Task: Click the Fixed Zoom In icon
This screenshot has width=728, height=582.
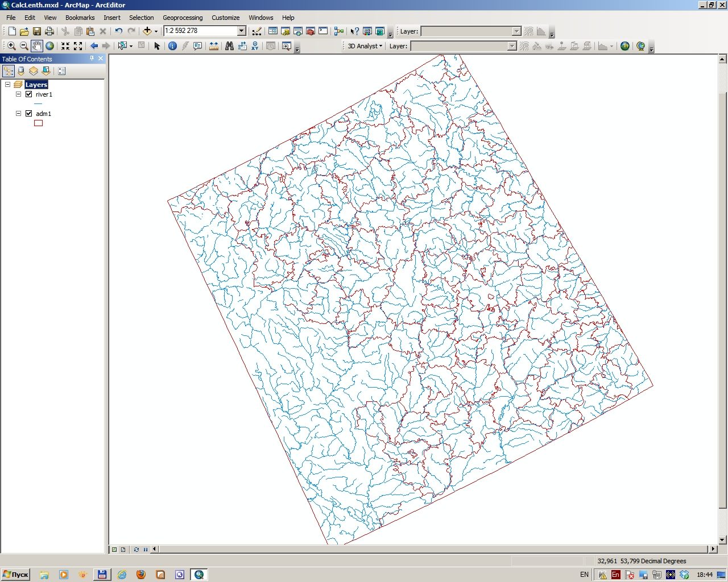Action: (65, 46)
